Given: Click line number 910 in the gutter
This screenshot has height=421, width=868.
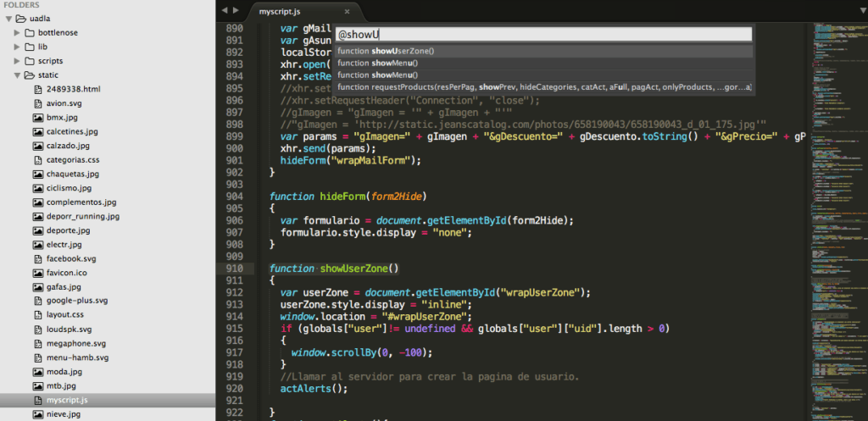Looking at the screenshot, I should (x=235, y=269).
